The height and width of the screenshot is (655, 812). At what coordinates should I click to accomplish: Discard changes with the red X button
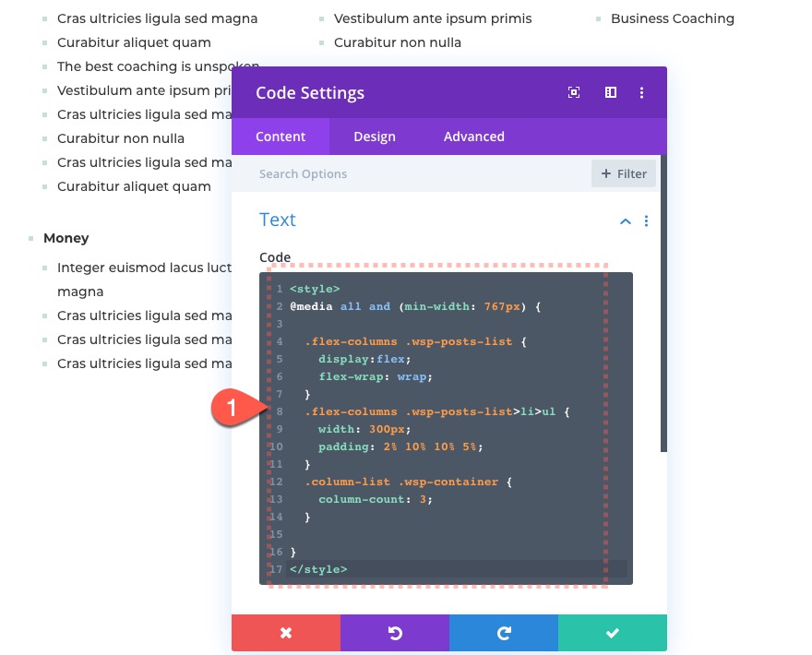[286, 633]
